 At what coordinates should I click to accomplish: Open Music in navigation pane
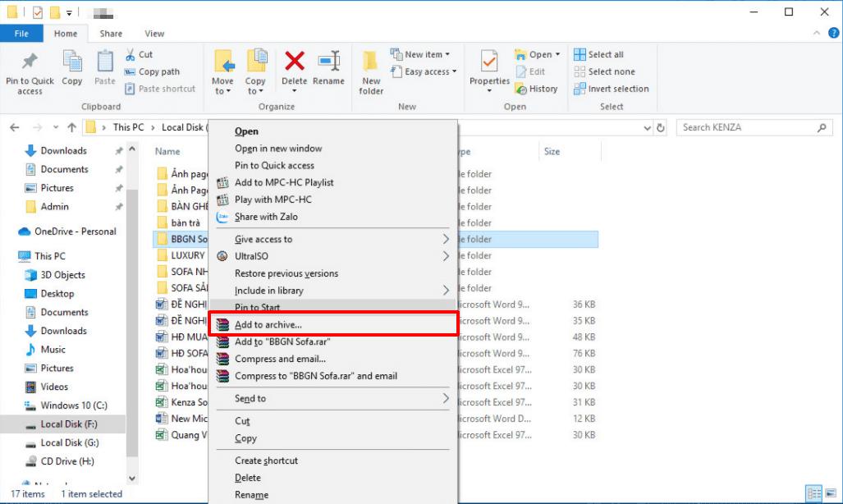[x=46, y=350]
